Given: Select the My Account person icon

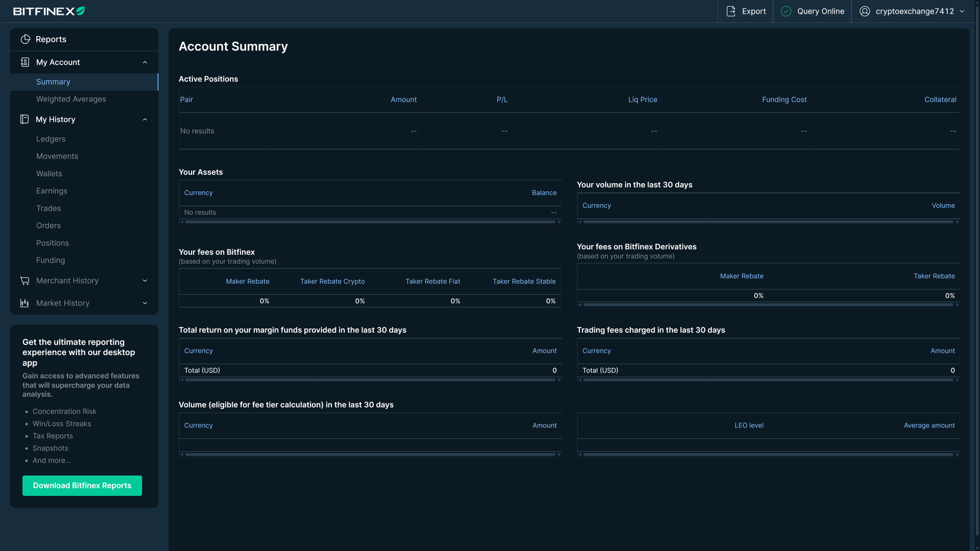Looking at the screenshot, I should [24, 62].
